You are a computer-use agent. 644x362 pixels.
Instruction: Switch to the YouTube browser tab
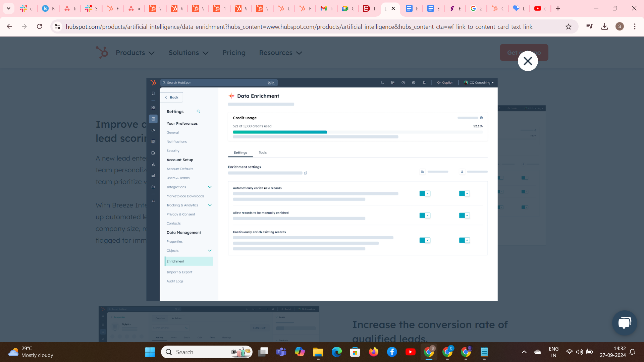coord(540,8)
